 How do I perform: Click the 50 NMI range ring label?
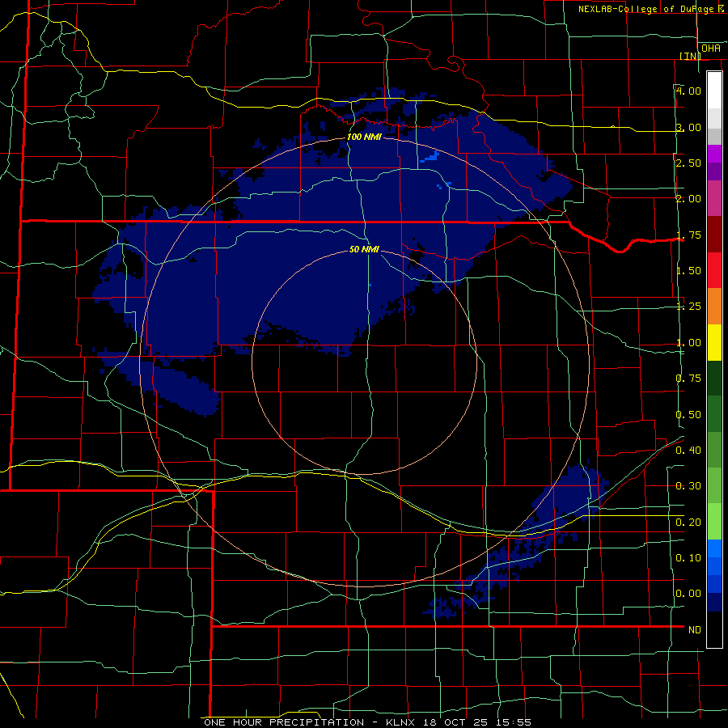point(364,249)
